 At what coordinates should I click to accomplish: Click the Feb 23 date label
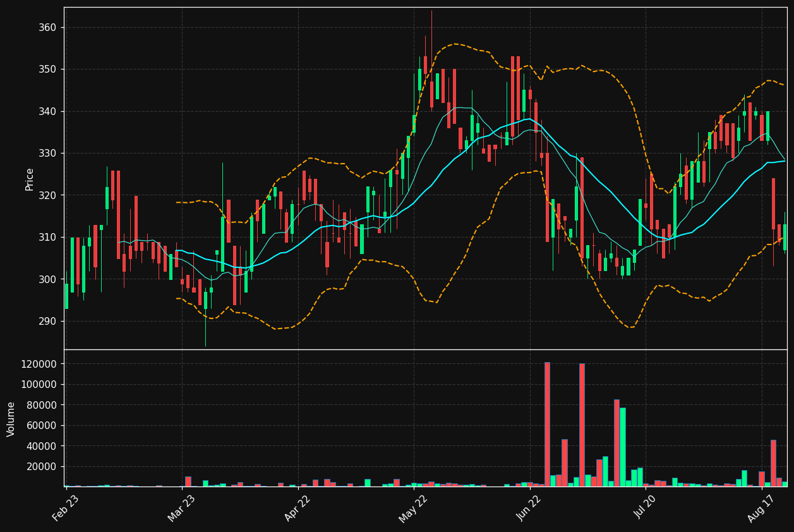66,508
